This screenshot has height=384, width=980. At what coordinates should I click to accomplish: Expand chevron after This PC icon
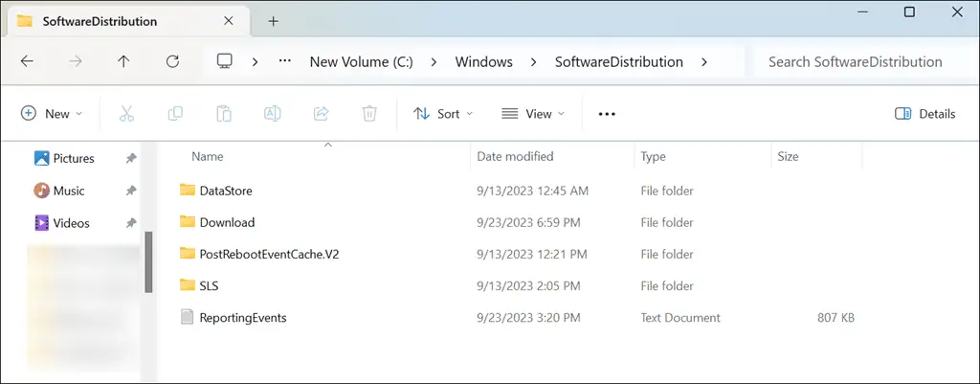click(255, 62)
